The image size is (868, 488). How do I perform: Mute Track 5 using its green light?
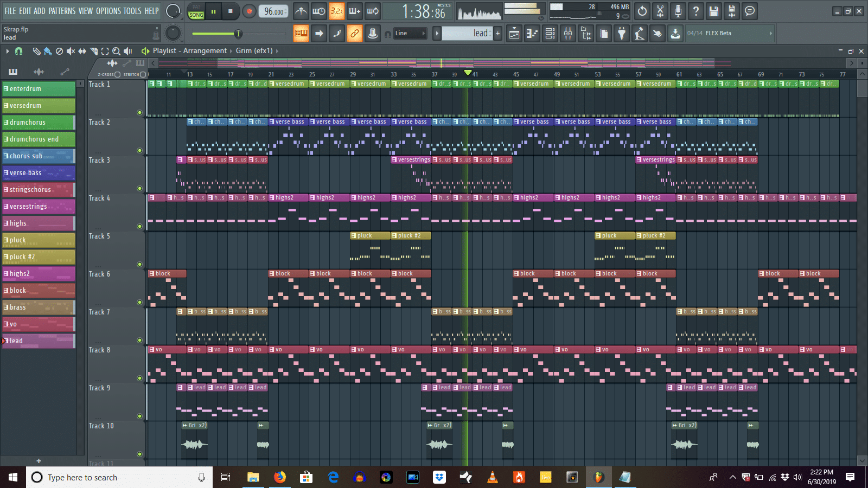(139, 265)
